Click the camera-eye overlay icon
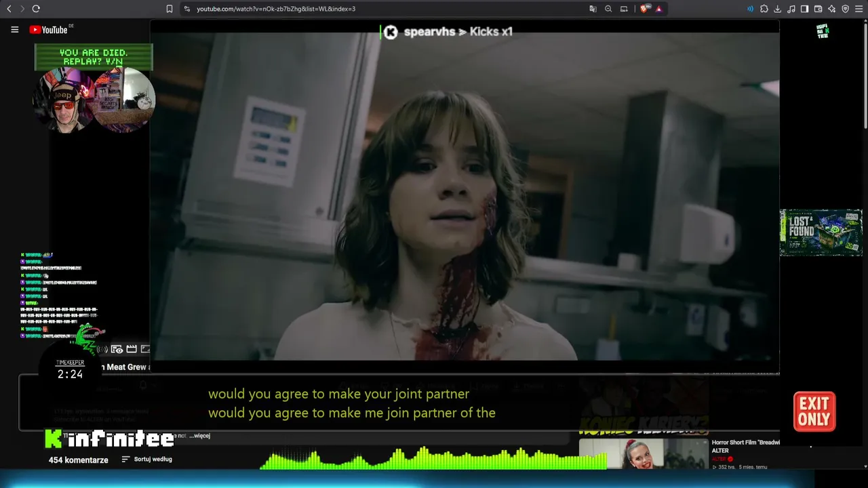Screen dimensions: 868x488 [x=117, y=350]
